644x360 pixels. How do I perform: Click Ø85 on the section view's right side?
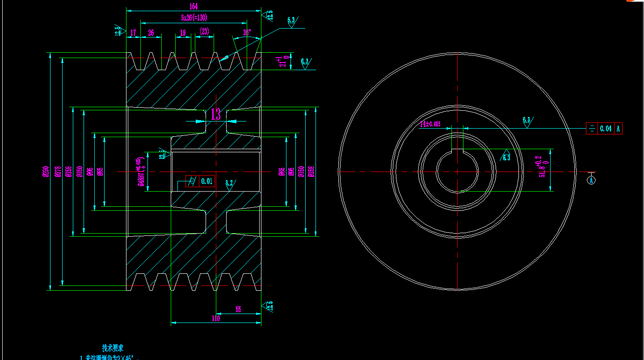coord(282,172)
